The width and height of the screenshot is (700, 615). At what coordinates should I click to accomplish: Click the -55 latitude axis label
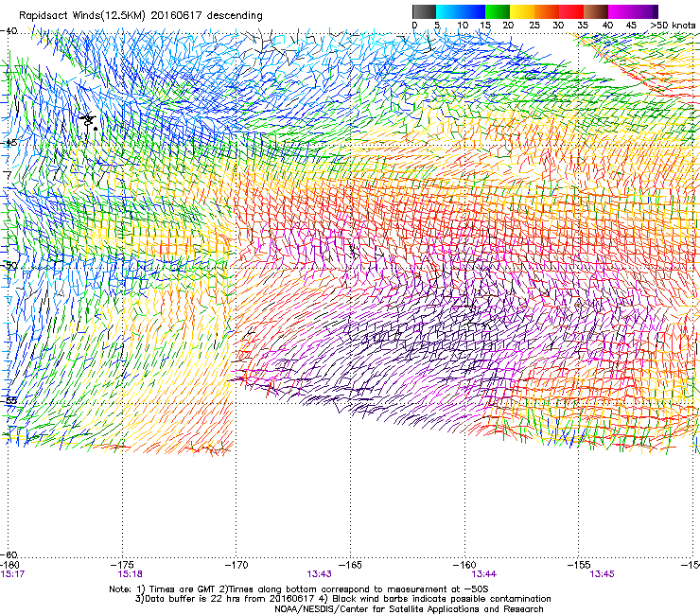pos(9,400)
